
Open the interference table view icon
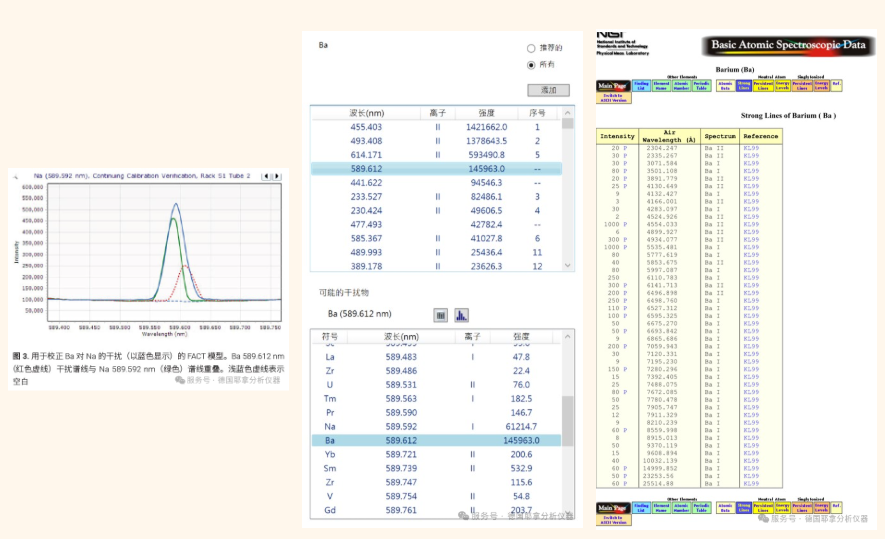440,314
